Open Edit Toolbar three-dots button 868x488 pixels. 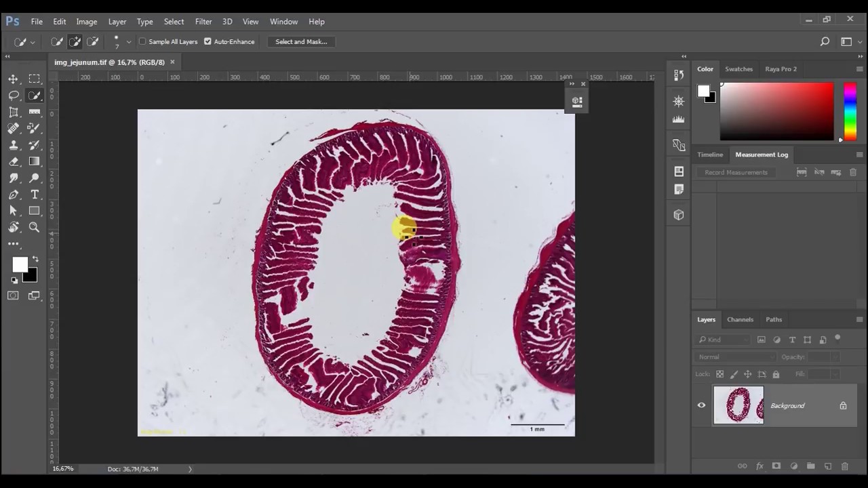(14, 243)
